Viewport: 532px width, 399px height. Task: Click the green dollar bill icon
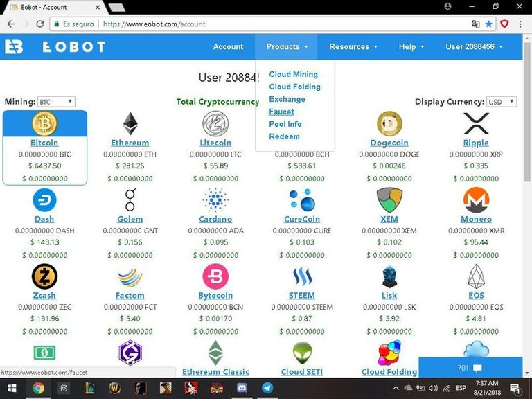pyautogui.click(x=44, y=353)
